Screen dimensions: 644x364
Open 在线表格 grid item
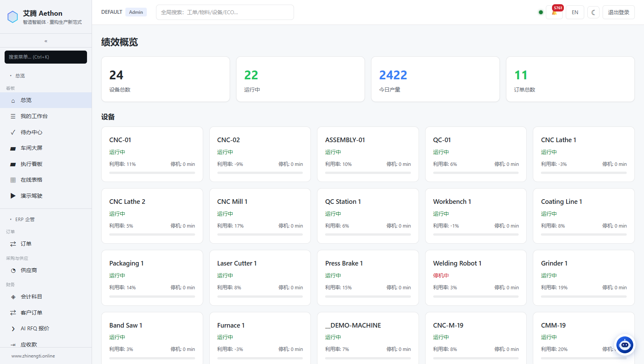pyautogui.click(x=46, y=180)
